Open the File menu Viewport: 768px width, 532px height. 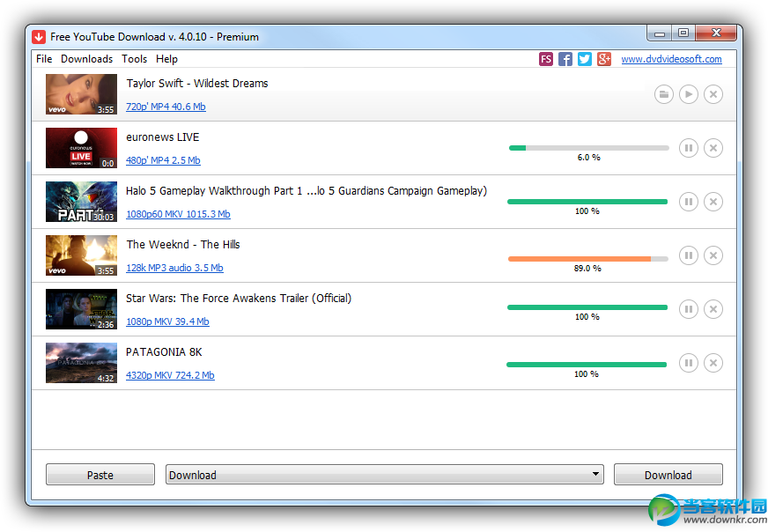pos(44,59)
